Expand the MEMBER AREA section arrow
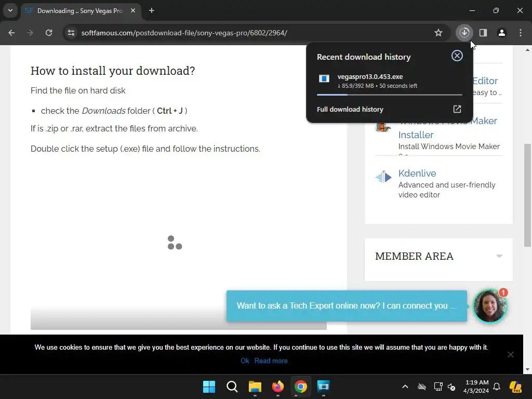The height and width of the screenshot is (399, 532). click(499, 256)
